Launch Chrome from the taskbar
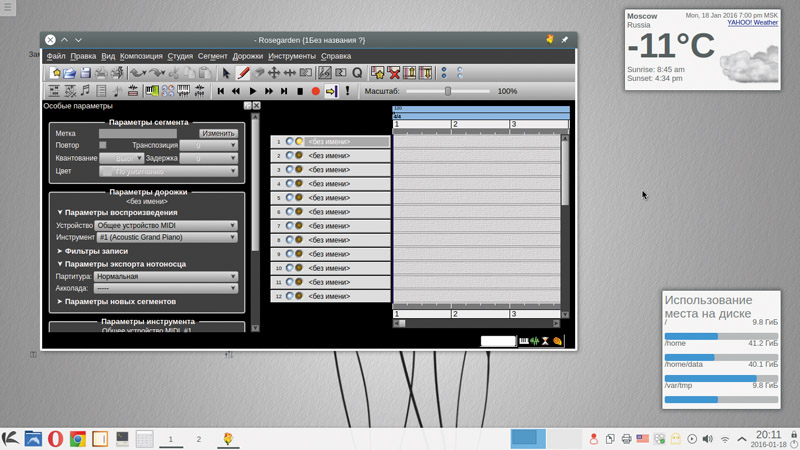This screenshot has height=450, width=800. tap(78, 439)
